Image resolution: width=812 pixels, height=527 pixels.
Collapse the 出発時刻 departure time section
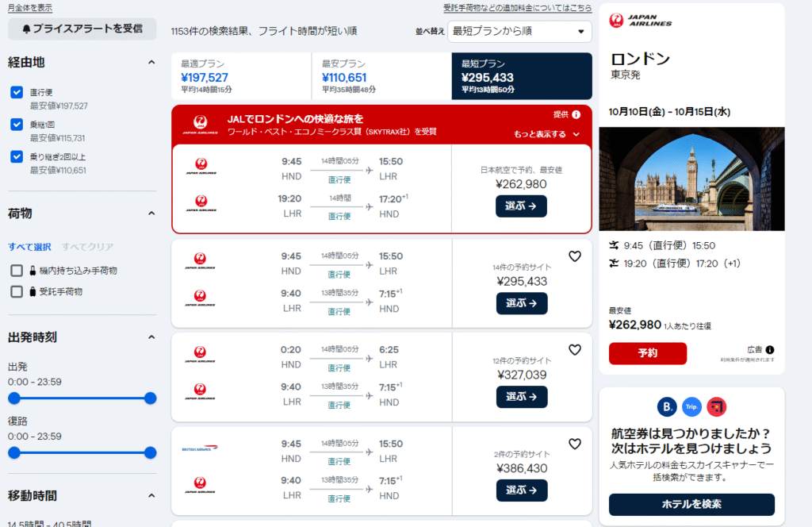(151, 337)
